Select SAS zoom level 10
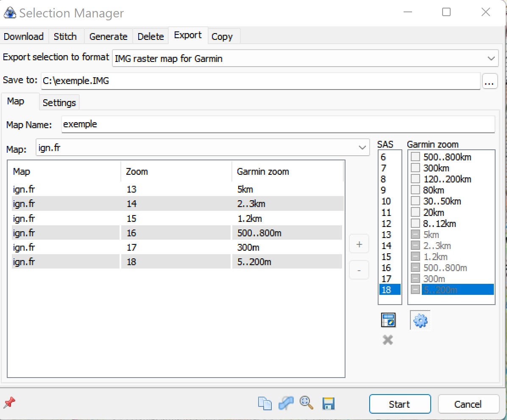This screenshot has width=507, height=420. (390, 201)
